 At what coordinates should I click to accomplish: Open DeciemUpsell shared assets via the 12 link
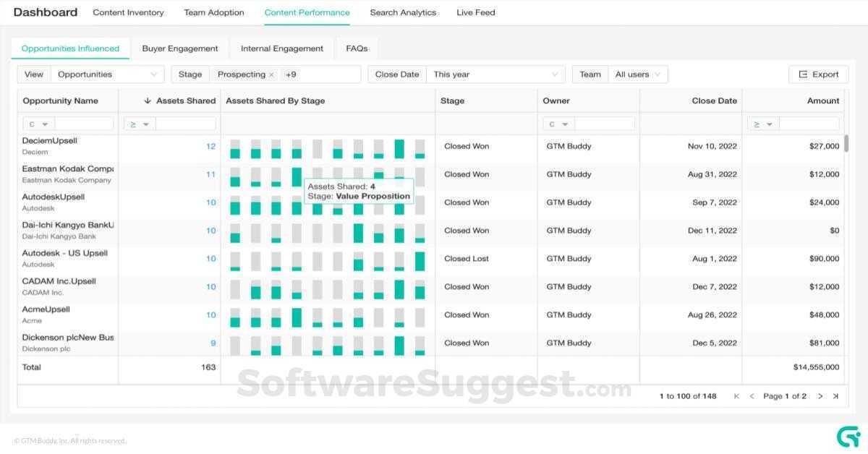[x=211, y=145]
